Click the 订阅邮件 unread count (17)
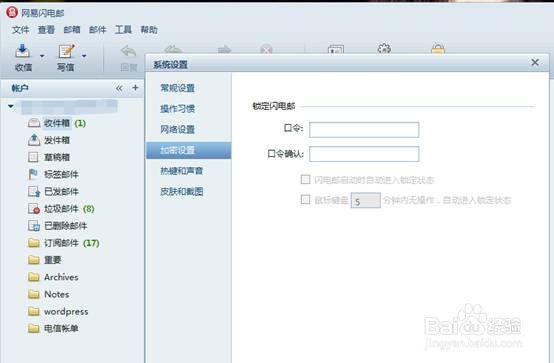Screen dimensions: 554x363 (91, 243)
